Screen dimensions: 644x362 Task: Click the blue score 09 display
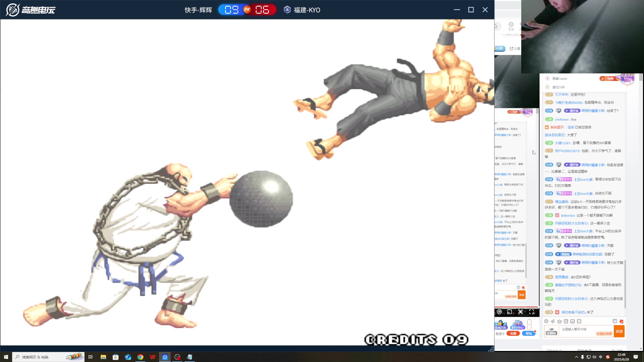tap(231, 10)
